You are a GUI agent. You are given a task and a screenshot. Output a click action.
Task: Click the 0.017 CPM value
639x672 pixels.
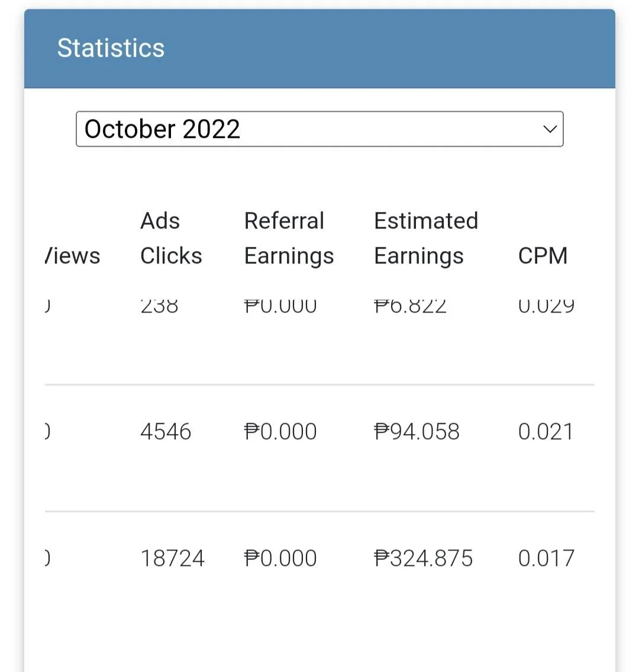(546, 558)
